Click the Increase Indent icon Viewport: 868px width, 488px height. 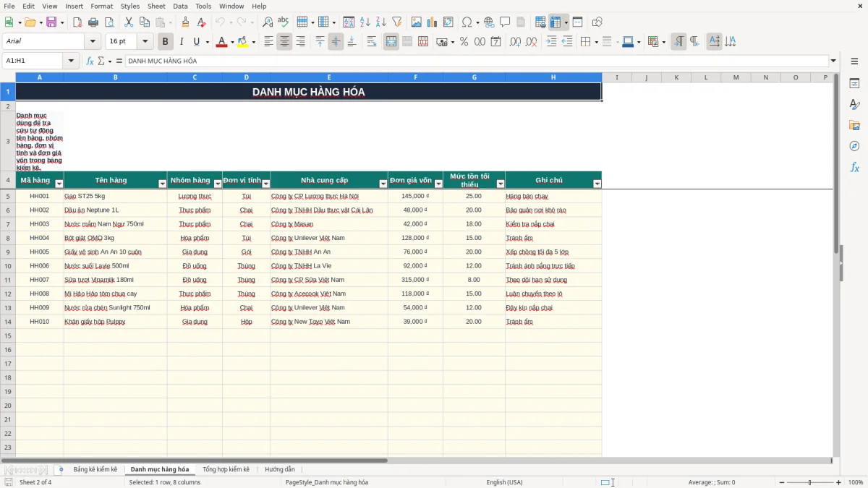[551, 42]
